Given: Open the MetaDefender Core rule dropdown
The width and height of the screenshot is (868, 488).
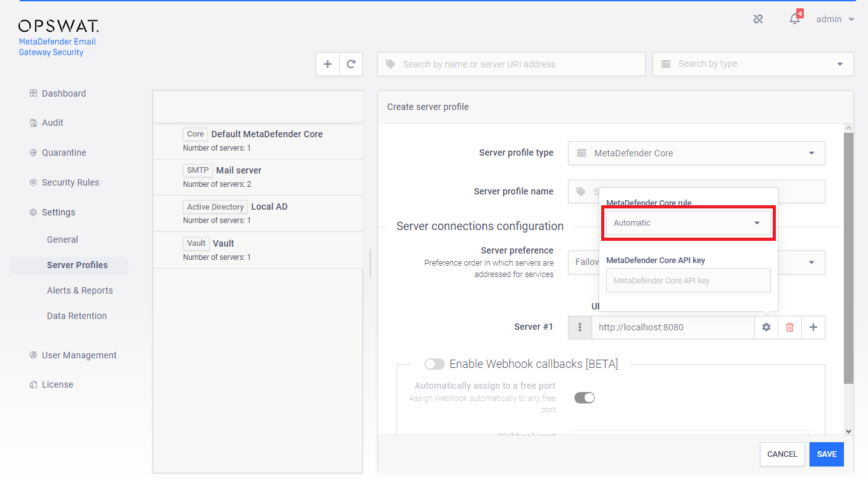Looking at the screenshot, I should 688,223.
